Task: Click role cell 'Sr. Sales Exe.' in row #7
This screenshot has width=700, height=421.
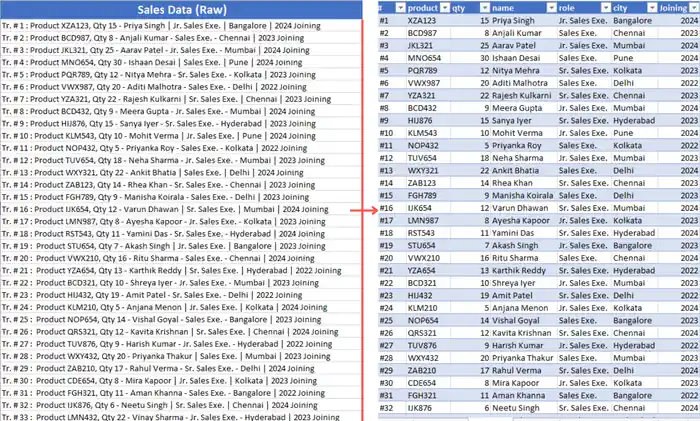Action: point(584,96)
